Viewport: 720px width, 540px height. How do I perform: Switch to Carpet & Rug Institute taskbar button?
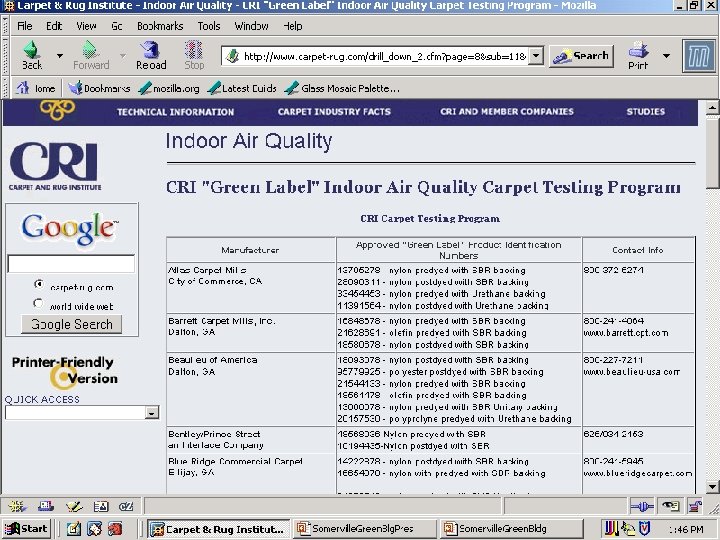pos(219,529)
